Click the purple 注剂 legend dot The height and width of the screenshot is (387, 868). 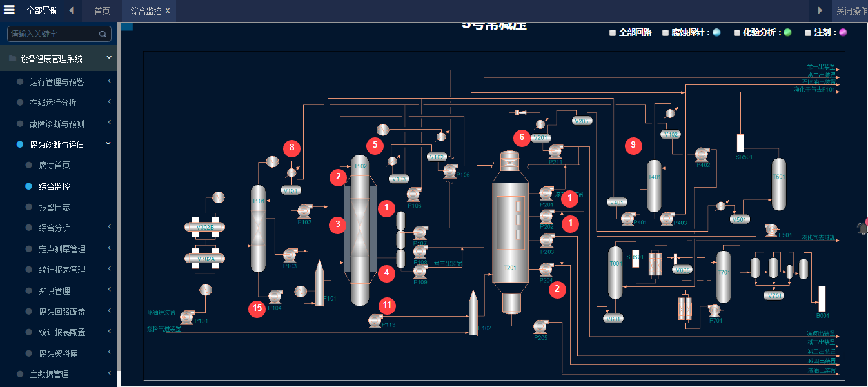coord(842,33)
